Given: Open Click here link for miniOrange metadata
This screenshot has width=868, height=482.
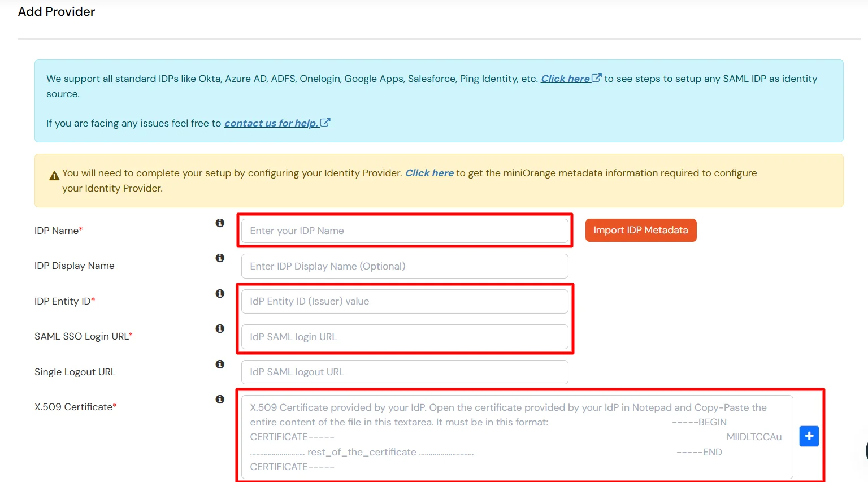Looking at the screenshot, I should (x=429, y=173).
